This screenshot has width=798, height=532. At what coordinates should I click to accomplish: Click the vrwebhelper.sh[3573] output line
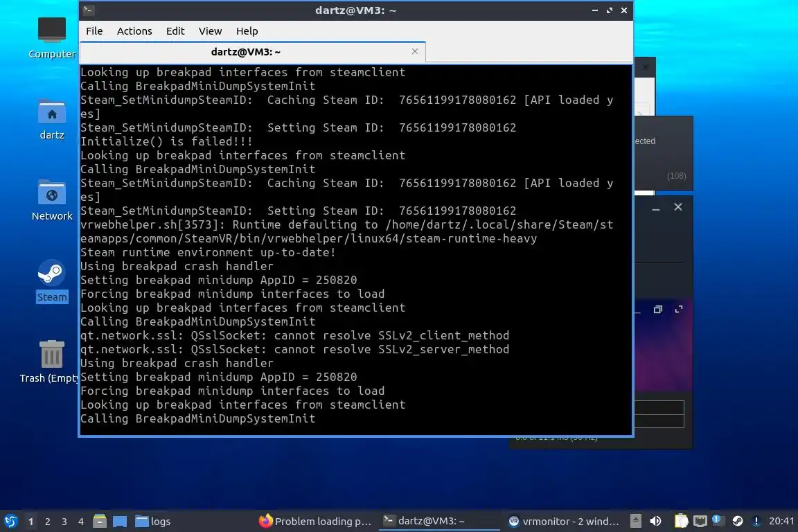coord(347,231)
